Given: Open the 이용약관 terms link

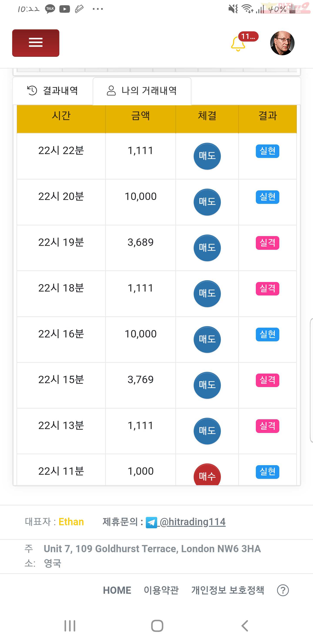Looking at the screenshot, I should click(161, 590).
